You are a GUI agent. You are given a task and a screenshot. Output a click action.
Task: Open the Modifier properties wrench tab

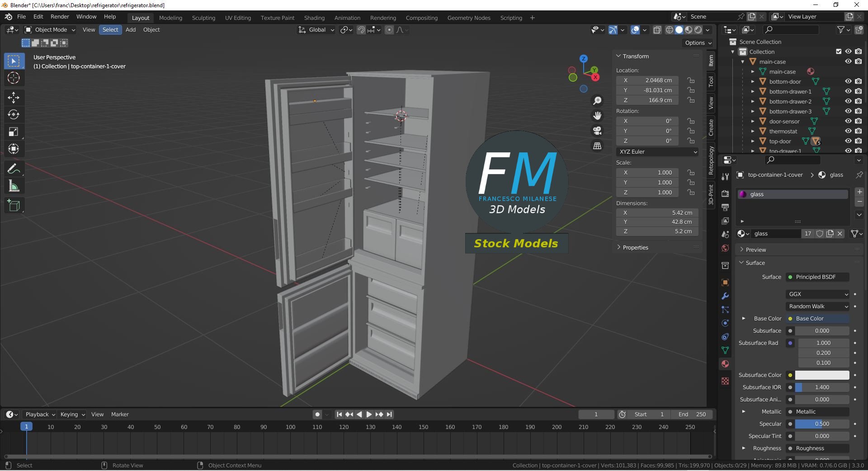725,296
